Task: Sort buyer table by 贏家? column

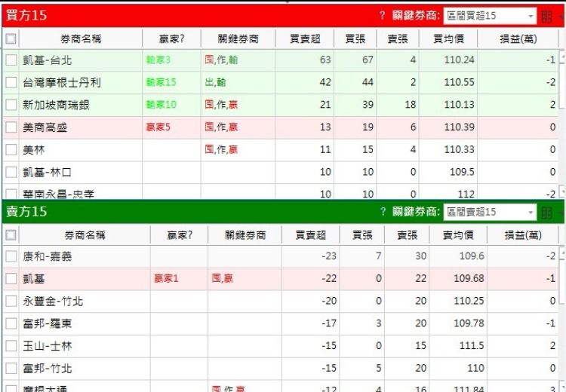Action: pos(172,38)
